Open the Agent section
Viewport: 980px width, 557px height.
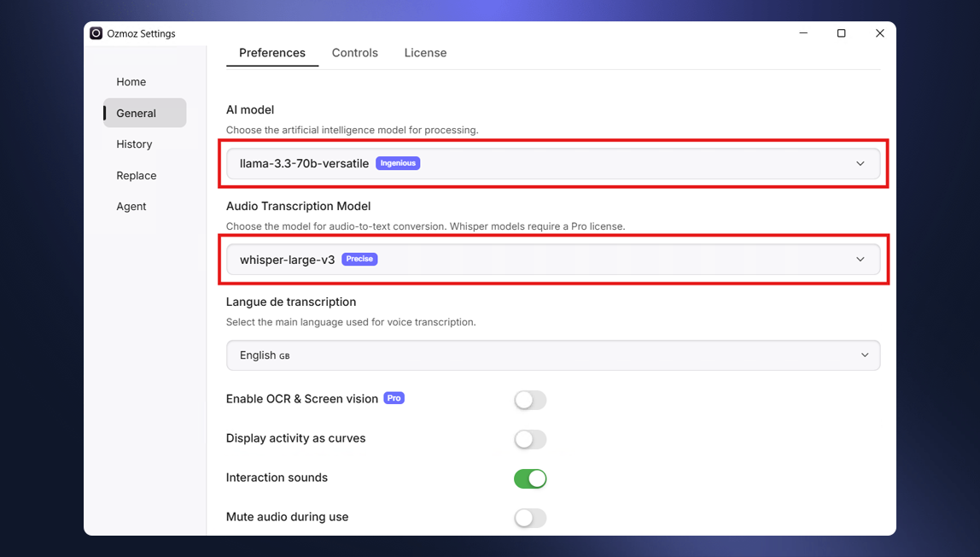(131, 206)
